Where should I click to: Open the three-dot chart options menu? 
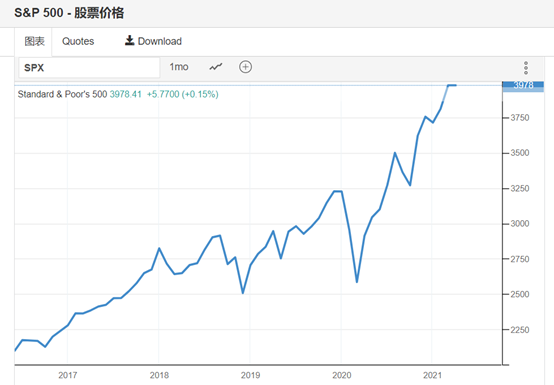coord(526,67)
